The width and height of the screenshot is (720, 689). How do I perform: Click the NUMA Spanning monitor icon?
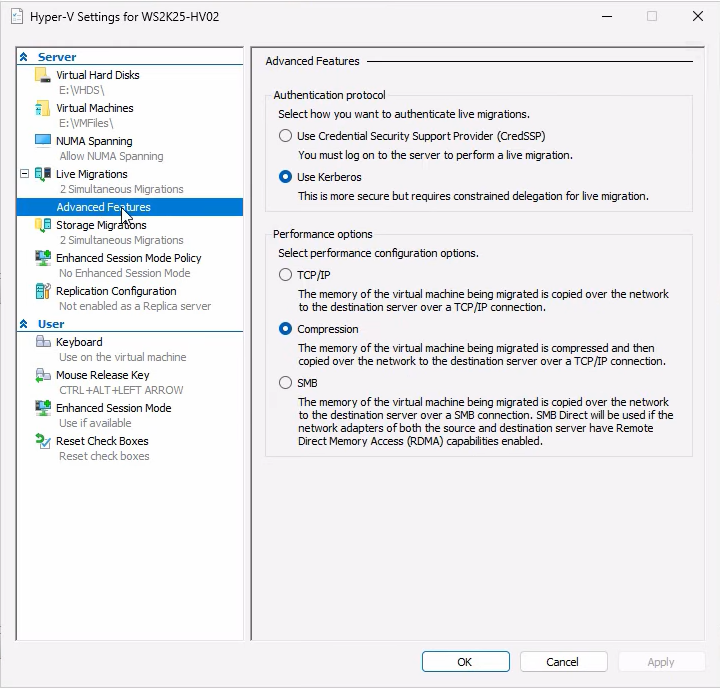(43, 141)
